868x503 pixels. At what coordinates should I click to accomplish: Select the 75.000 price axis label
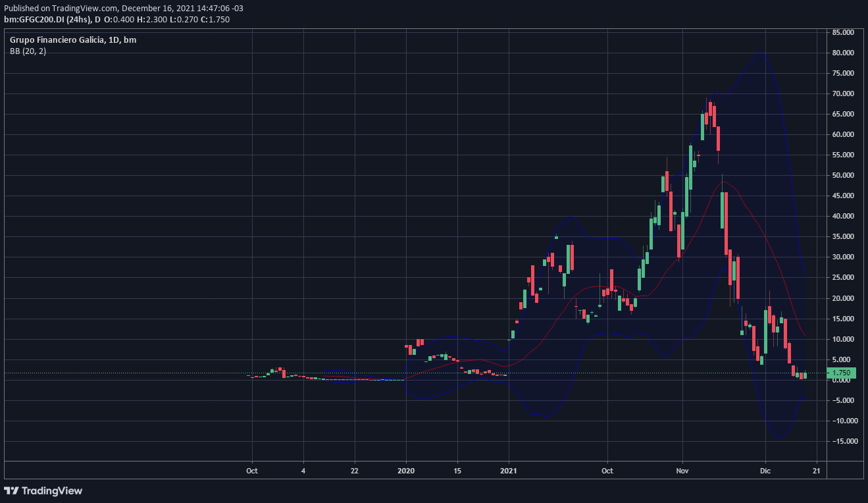click(844, 73)
